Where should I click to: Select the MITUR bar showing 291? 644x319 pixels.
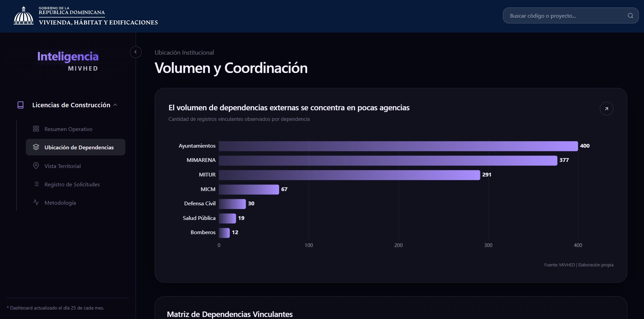pos(349,175)
